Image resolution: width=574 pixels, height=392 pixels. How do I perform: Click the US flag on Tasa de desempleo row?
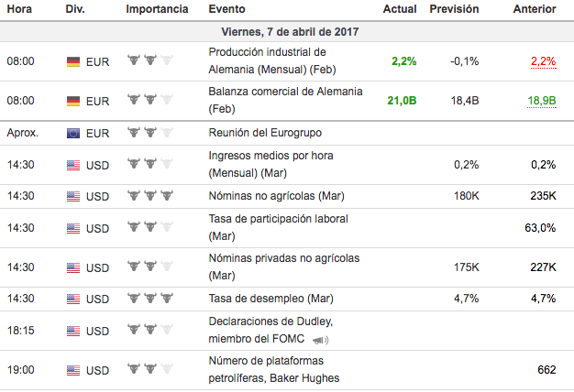73,299
